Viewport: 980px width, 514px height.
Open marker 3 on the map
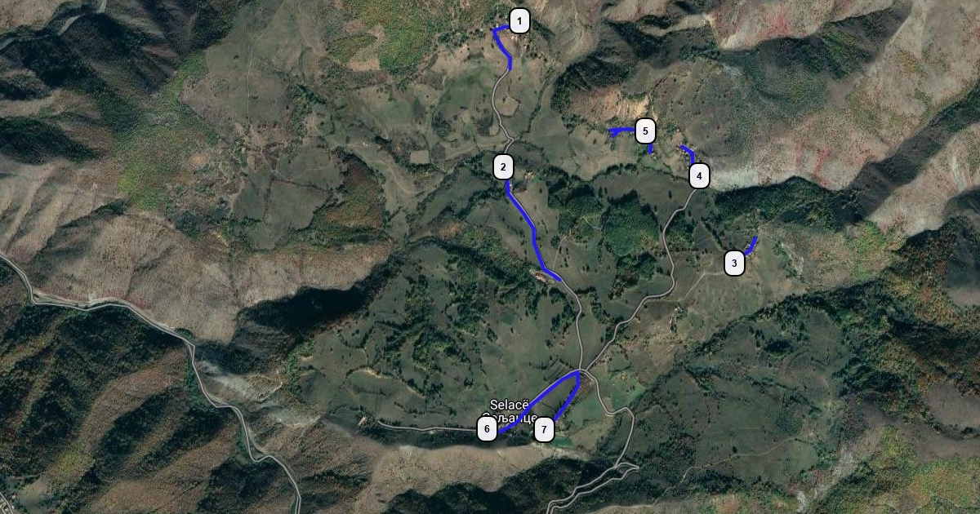734,264
